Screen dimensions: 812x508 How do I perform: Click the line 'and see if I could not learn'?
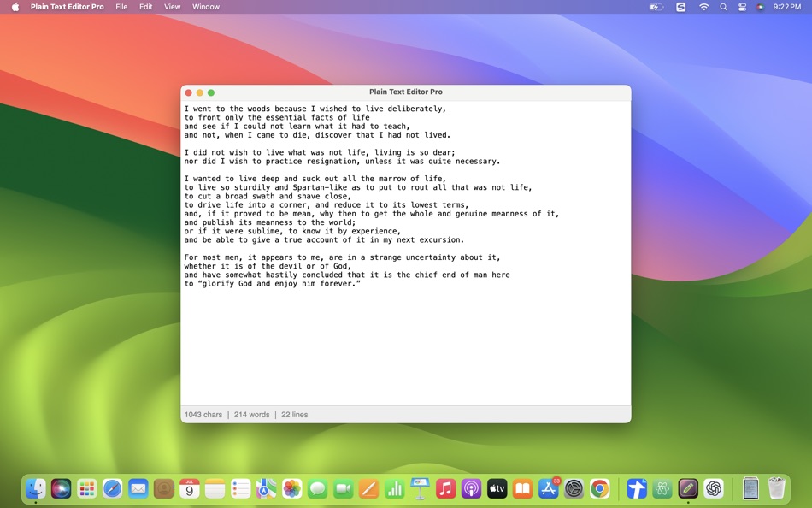[x=297, y=126]
